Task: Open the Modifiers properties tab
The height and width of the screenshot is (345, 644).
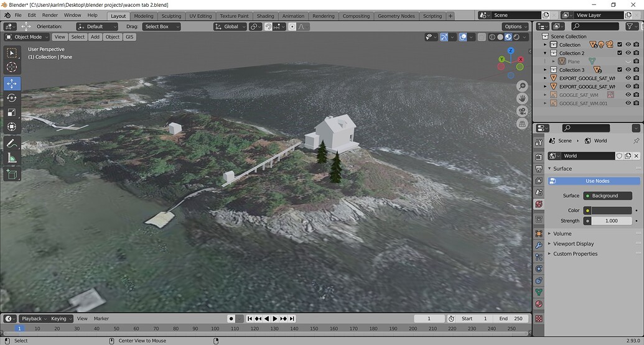Action: (539, 246)
